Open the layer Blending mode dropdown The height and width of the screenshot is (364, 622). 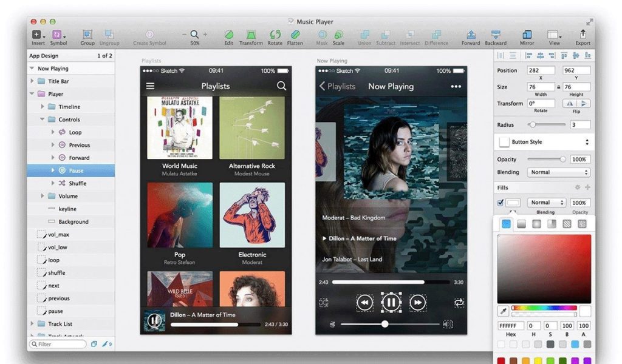point(559,172)
